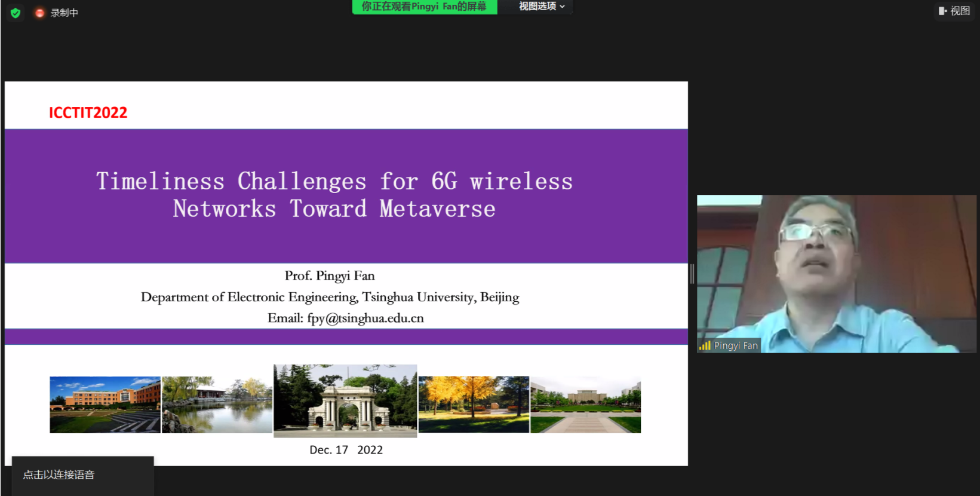The height and width of the screenshot is (496, 980).
Task: Click the 视图 view layout button
Action: pyautogui.click(x=954, y=11)
